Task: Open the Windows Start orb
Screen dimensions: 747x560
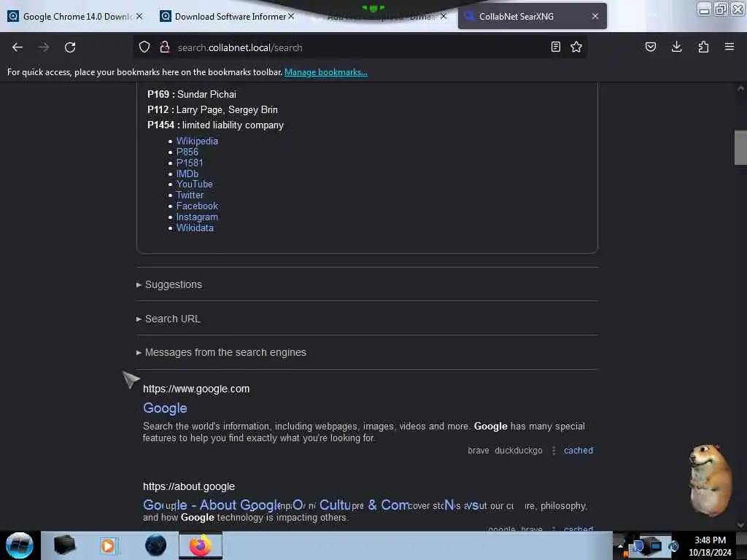Action: [19, 545]
